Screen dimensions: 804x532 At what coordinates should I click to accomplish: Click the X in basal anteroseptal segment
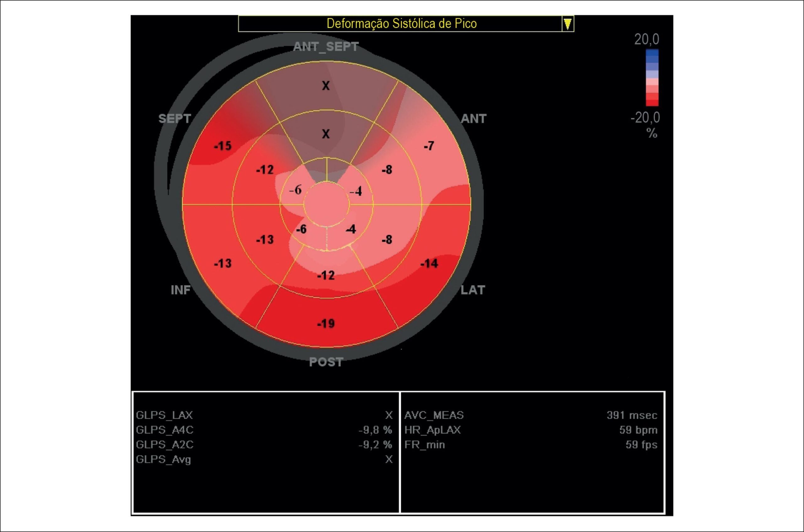[x=326, y=86]
